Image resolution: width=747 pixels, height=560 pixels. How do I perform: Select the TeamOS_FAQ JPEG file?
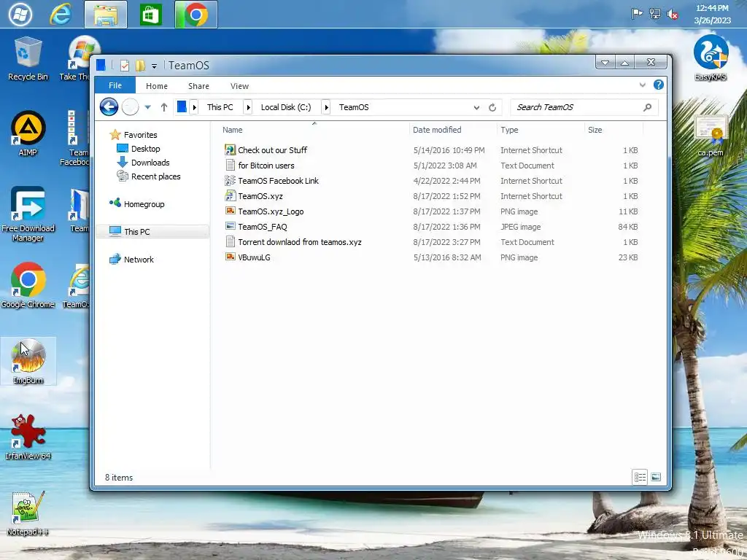263,227
